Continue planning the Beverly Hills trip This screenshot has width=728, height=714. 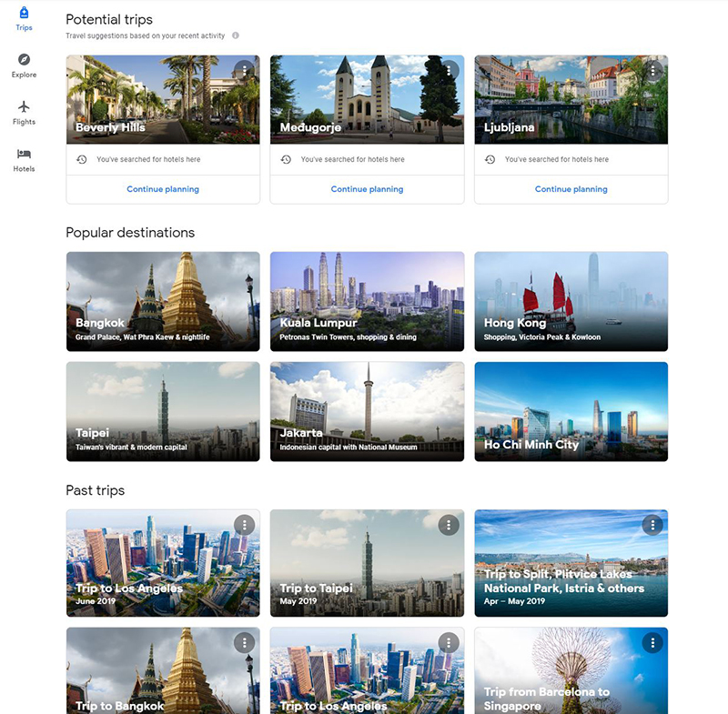click(x=163, y=189)
